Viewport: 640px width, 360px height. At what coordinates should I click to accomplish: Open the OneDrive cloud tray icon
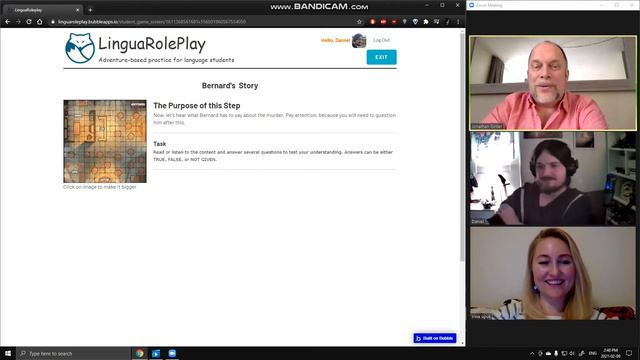click(x=548, y=353)
